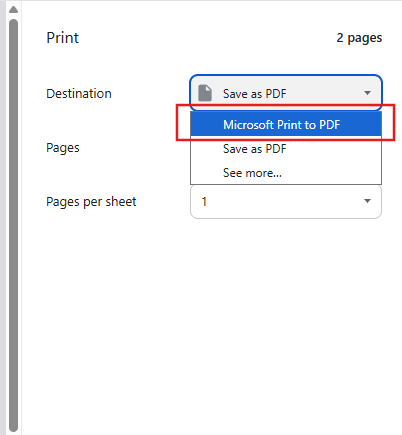Click the document icon in Destination field
Screen dimensions: 402x435
205,93
